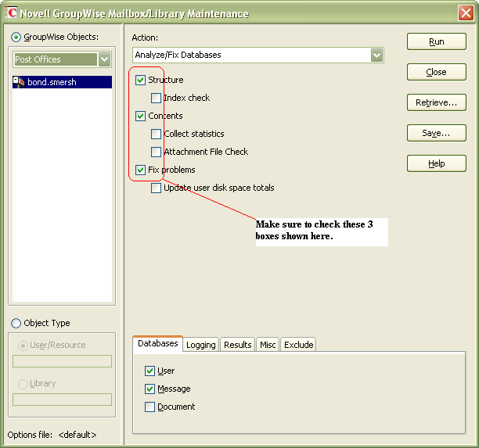Click the bond.smersh post office icon

point(18,82)
